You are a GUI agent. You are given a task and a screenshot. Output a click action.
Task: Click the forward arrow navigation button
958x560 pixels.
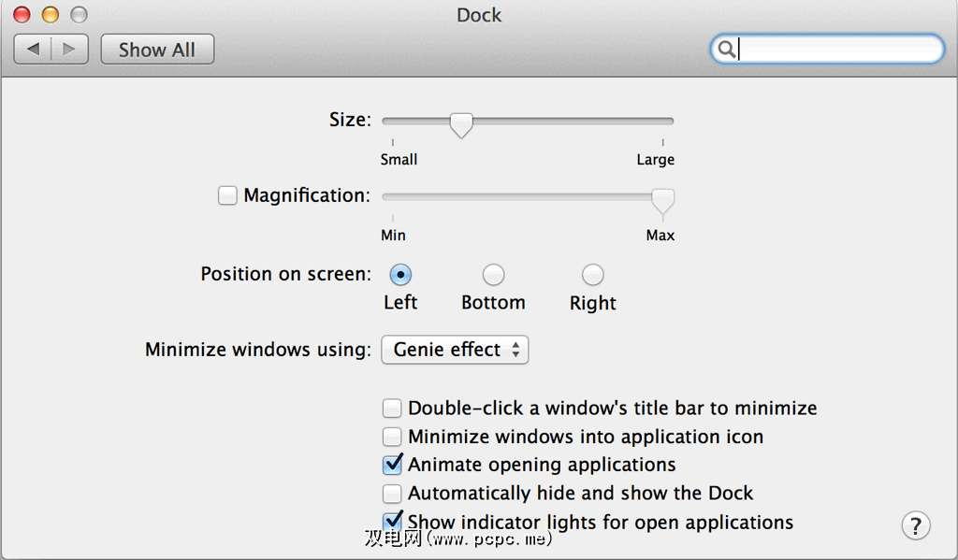click(x=69, y=50)
